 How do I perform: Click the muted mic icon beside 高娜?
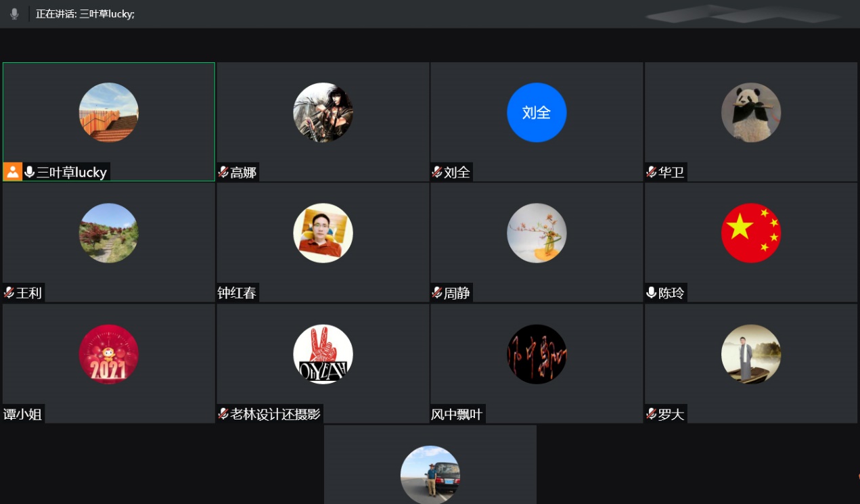pyautogui.click(x=223, y=172)
